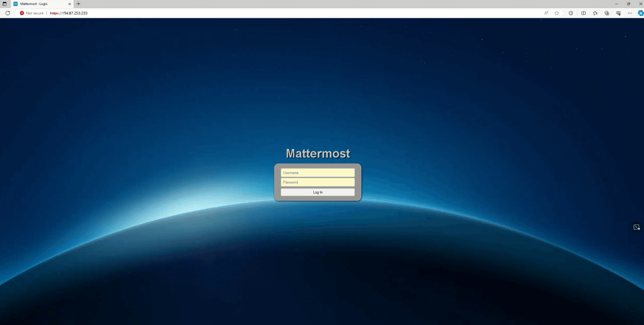Refresh the page with reload icon
This screenshot has width=644, height=325.
click(x=8, y=13)
